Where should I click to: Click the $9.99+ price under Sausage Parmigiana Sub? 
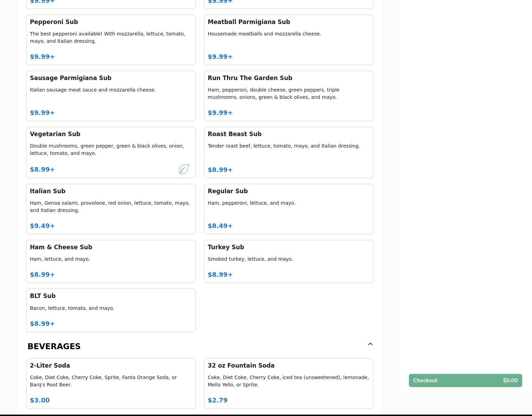click(42, 113)
